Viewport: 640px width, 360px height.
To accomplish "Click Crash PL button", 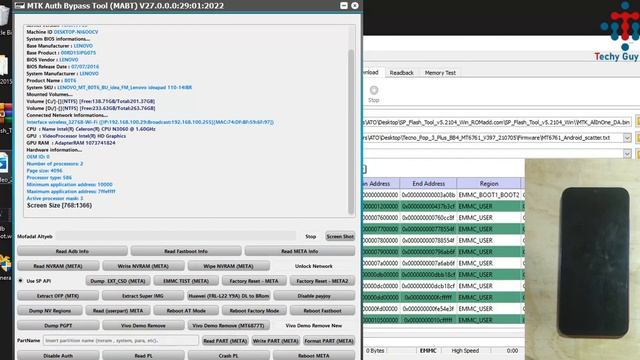I will pos(229,356).
